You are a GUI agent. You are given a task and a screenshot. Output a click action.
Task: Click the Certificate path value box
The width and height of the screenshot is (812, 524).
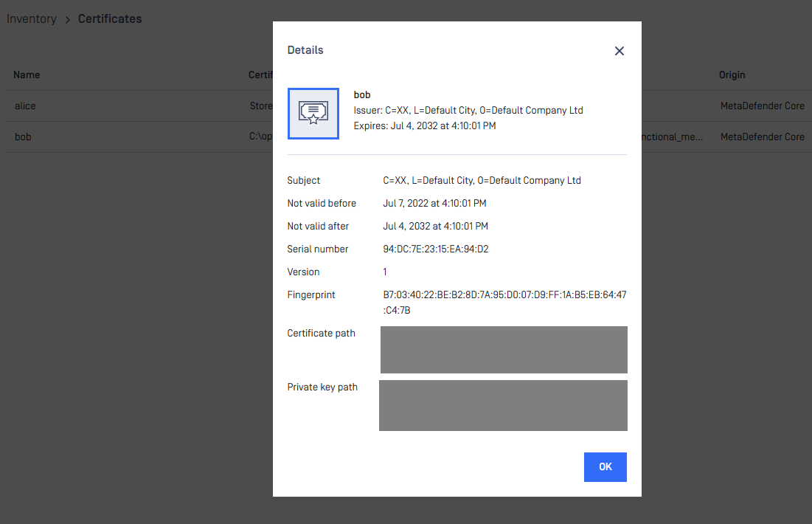pos(504,350)
